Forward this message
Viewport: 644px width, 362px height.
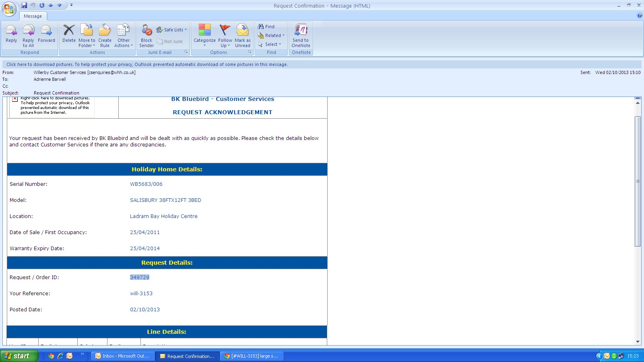pyautogui.click(x=46, y=34)
